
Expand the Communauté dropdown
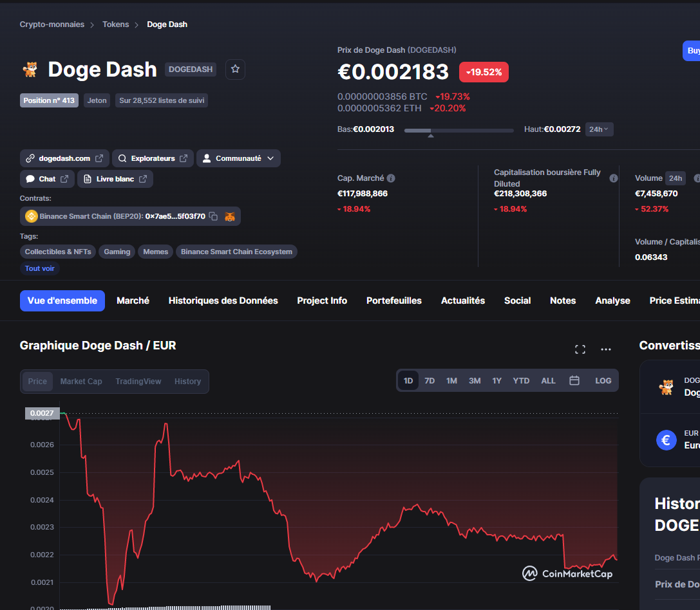pyautogui.click(x=238, y=158)
